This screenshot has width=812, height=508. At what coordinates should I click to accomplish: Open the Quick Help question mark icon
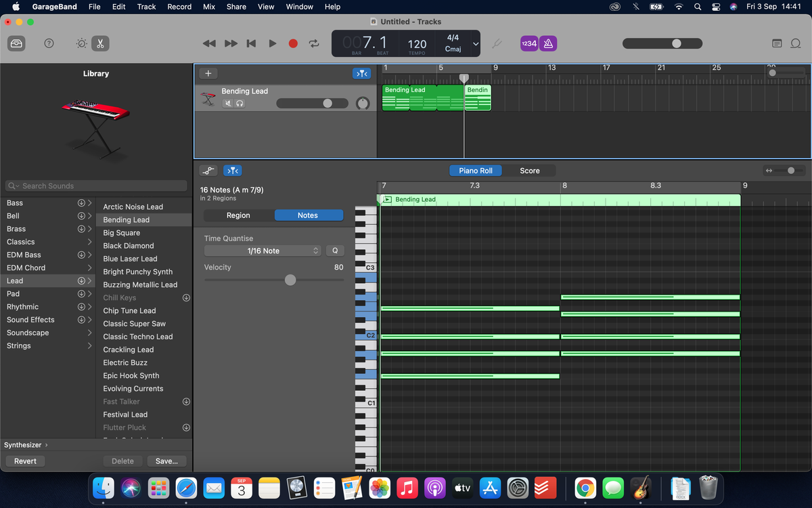pos(48,43)
